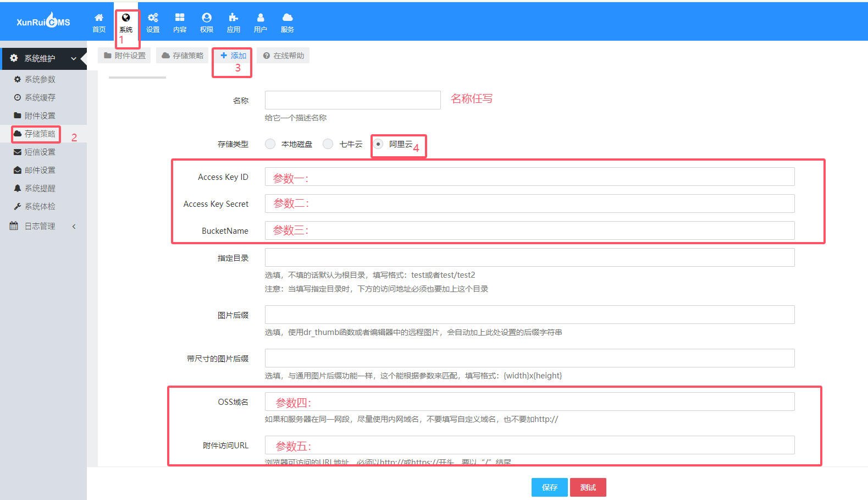Open the 用户 person icon menu
The image size is (868, 500).
point(261,18)
